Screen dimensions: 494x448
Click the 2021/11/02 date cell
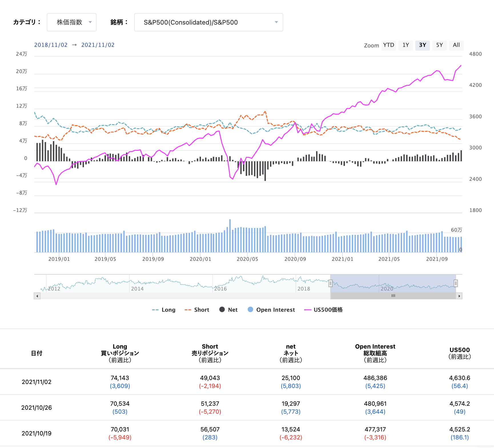(37, 382)
